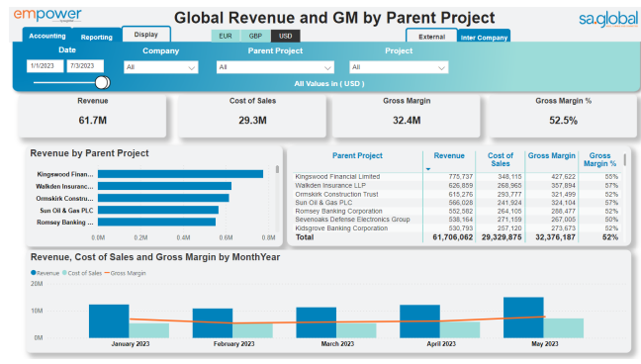
Task: Click the Cost of Sales legend marker
Action: click(64, 273)
